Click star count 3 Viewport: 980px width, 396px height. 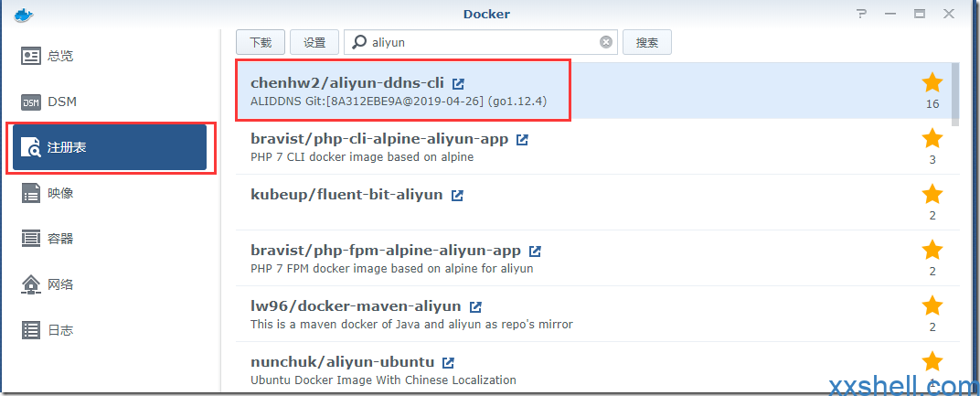pos(932,159)
